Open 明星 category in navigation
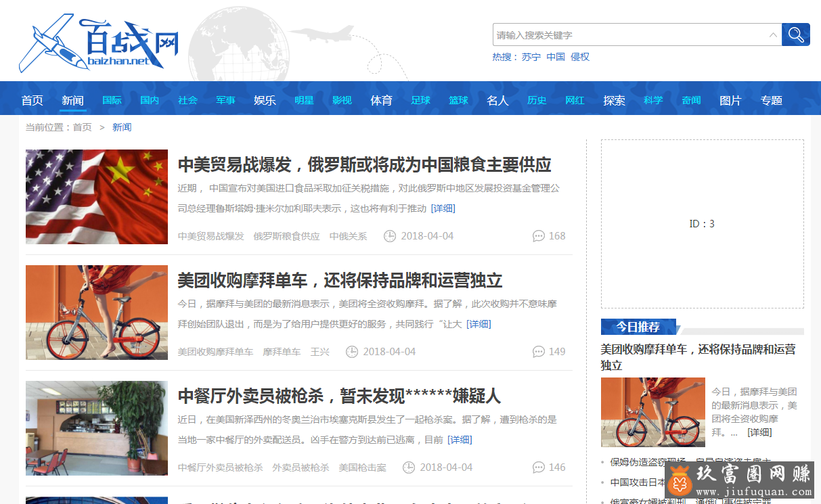Viewport: 821px width, 504px height. pos(304,100)
